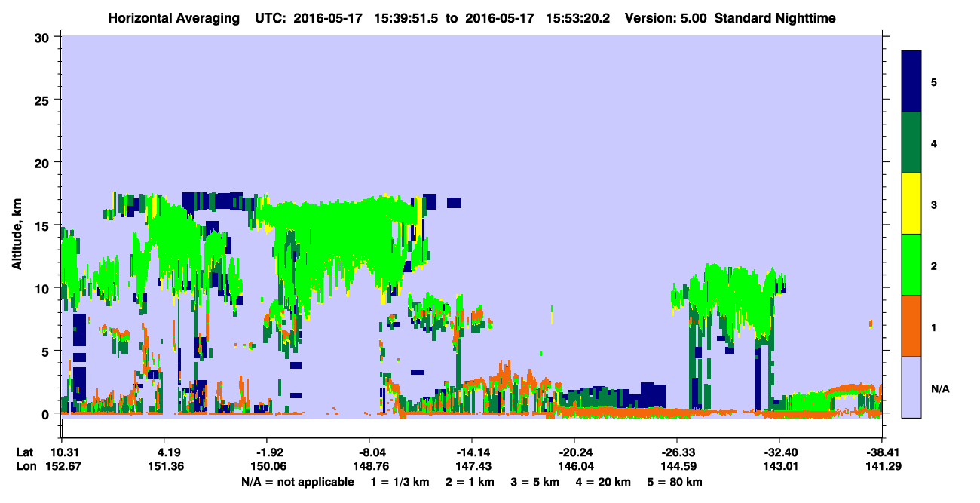Click the 25 altitude tick label
The image size is (980, 503).
pos(44,100)
